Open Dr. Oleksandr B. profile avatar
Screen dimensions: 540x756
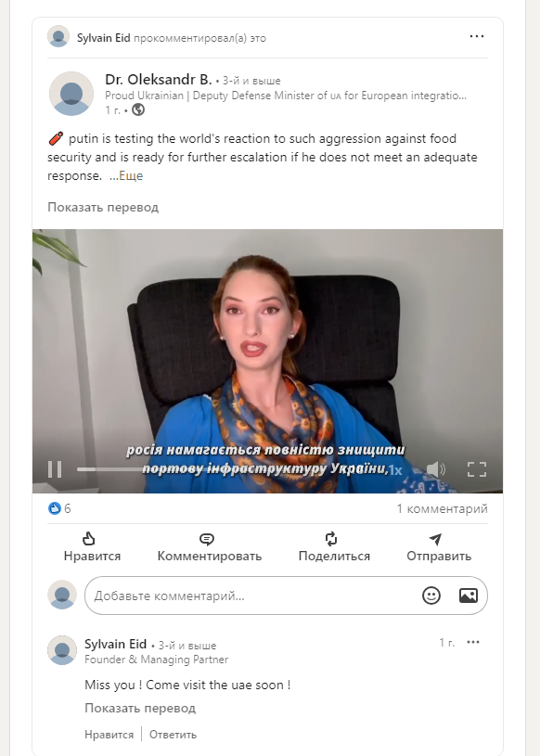[71, 94]
